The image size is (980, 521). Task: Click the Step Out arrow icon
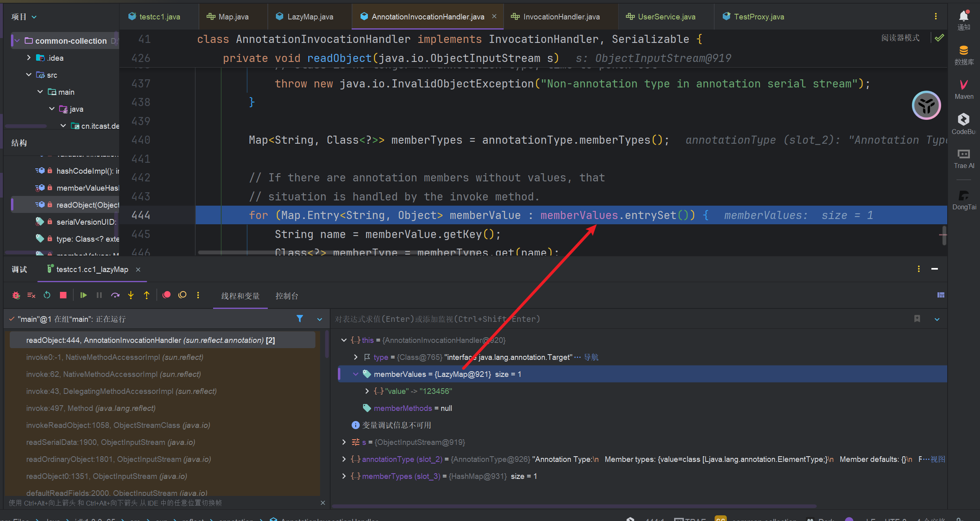[147, 295]
